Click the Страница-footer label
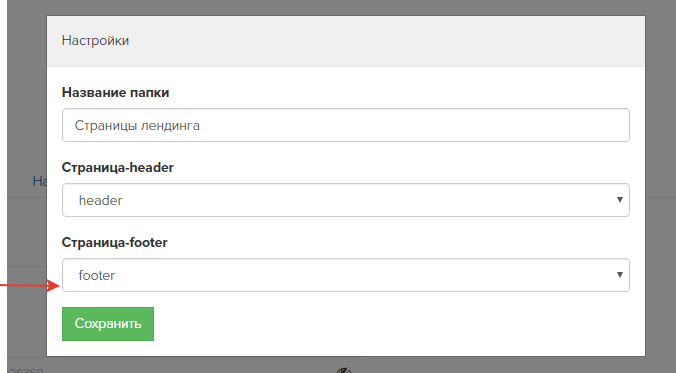676x373 pixels. (x=115, y=242)
